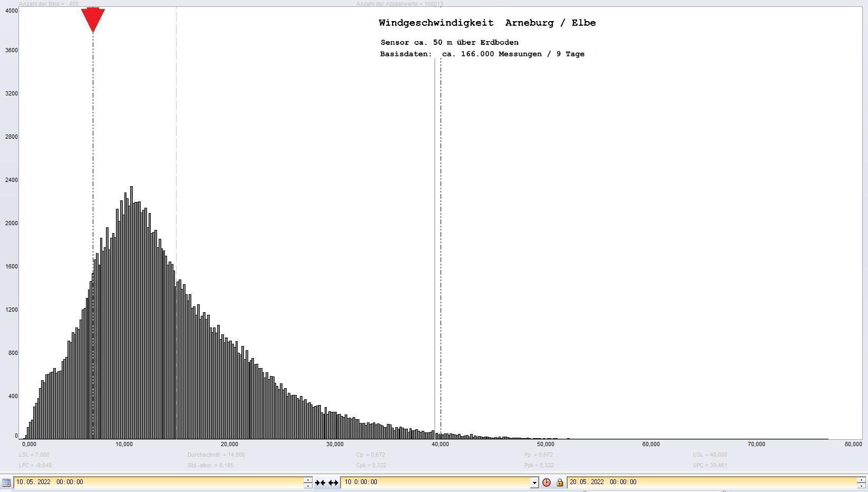Click the expand time range arrows icon
Viewport: 868px width, 492px height.
tap(333, 483)
